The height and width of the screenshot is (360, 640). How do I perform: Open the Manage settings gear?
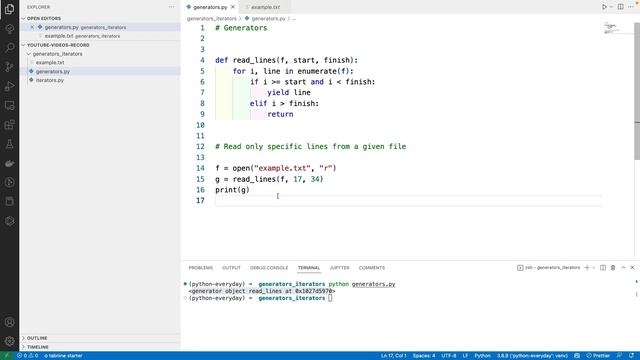click(x=9, y=341)
